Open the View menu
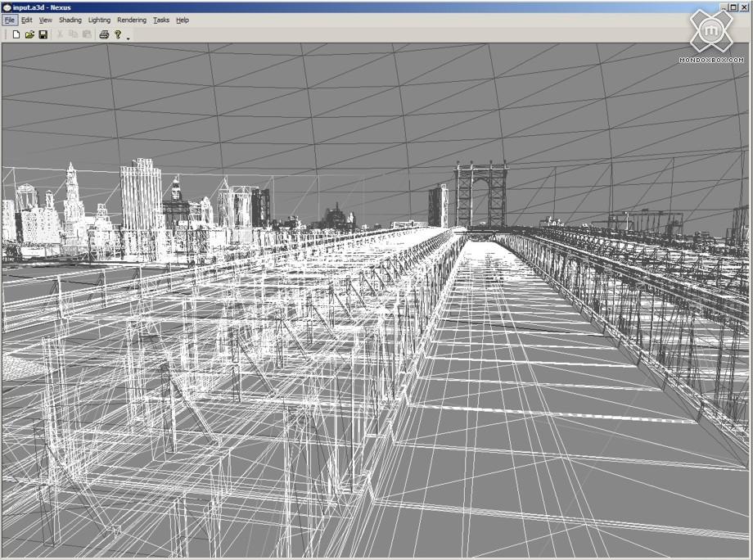 pos(46,20)
